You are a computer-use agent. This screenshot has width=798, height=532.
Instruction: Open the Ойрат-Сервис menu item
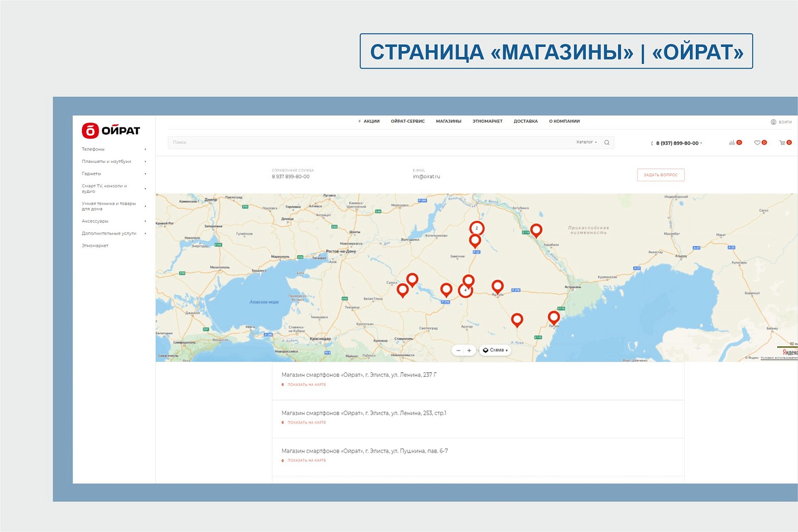[x=408, y=121]
